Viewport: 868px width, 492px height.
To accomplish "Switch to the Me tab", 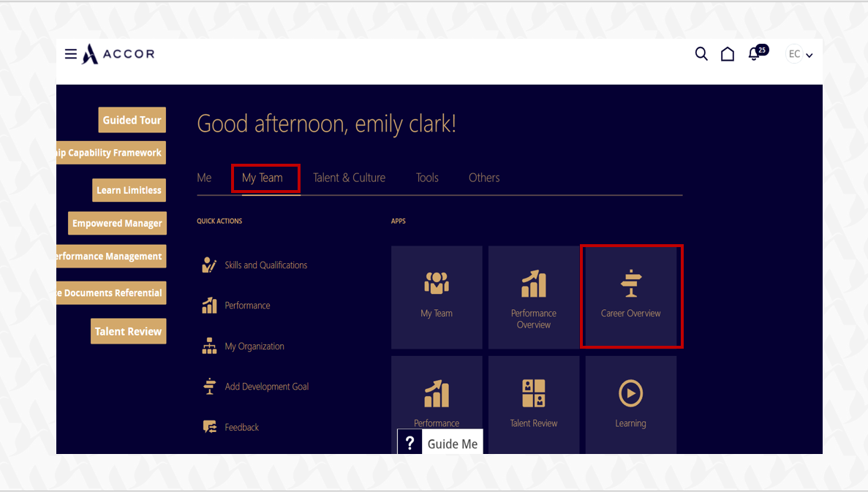I will 204,178.
